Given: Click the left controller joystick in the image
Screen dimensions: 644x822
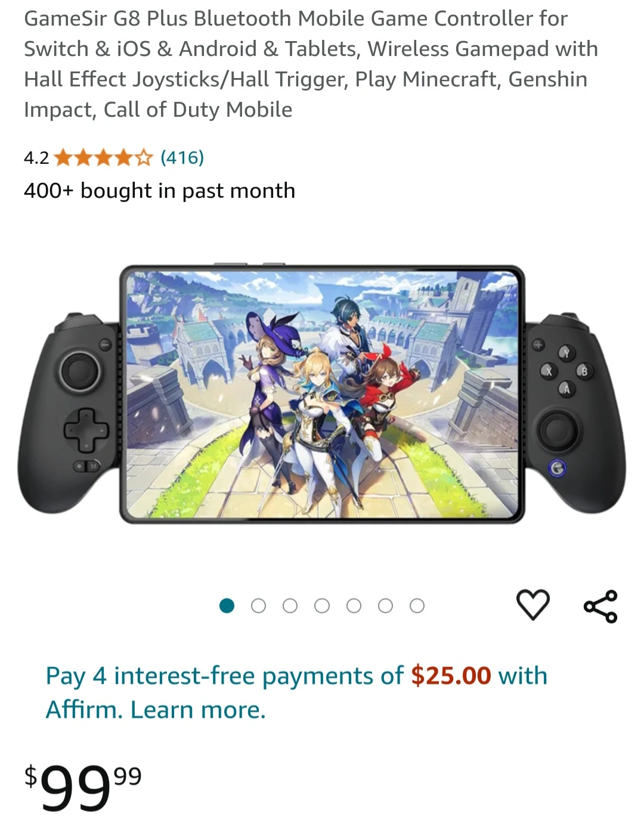Looking at the screenshot, I should pyautogui.click(x=79, y=371).
